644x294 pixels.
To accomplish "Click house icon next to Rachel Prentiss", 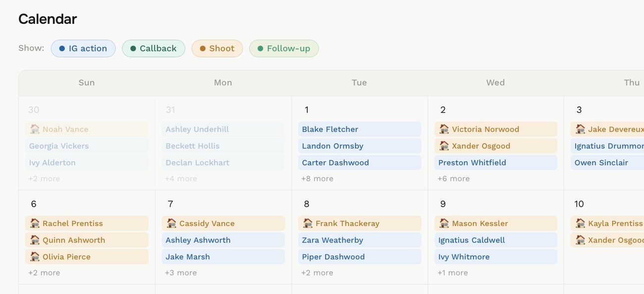I will click(x=35, y=223).
